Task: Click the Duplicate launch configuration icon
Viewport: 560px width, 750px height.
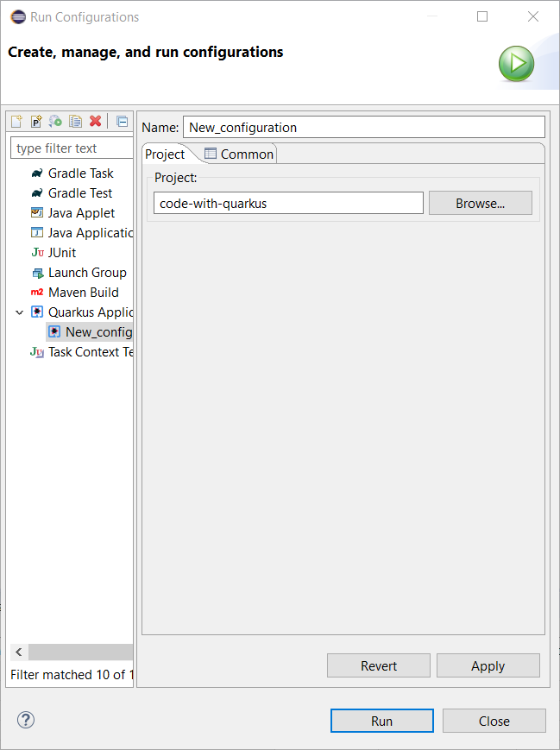Action: click(x=76, y=122)
